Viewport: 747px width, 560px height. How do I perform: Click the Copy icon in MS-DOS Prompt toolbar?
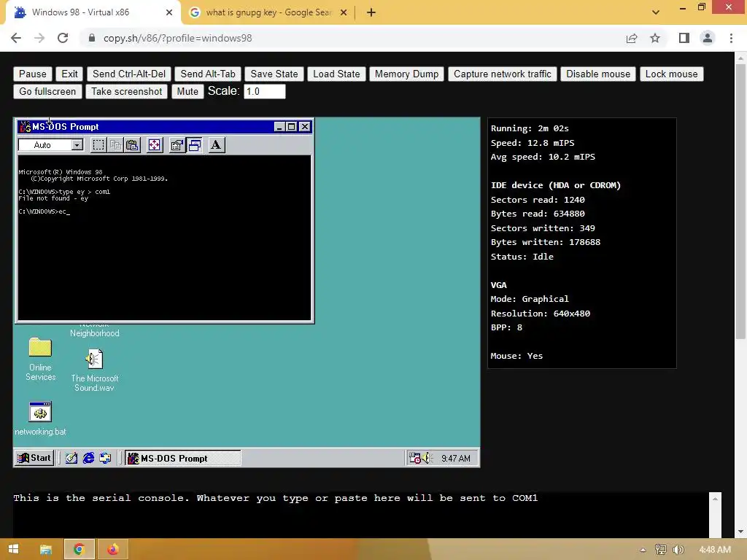point(115,145)
